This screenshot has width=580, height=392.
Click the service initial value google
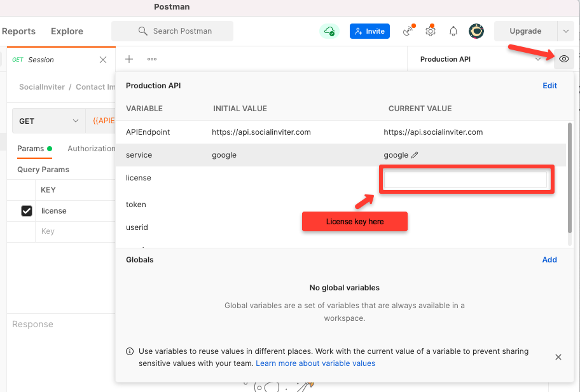(224, 155)
